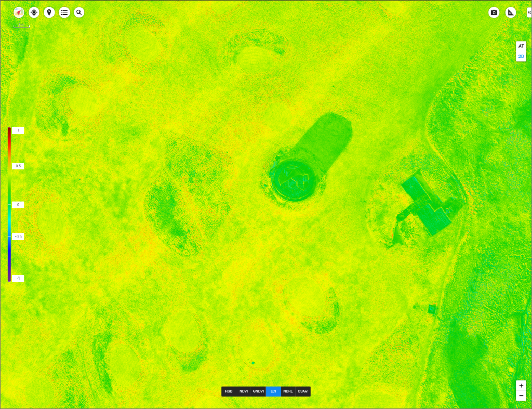The height and width of the screenshot is (409, 532).
Task: Click the 0.5 legend value label
Action: (x=18, y=166)
